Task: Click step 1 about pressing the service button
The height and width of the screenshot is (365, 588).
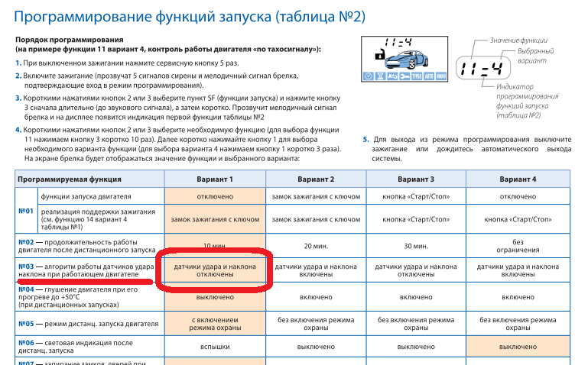Action: 127,63
